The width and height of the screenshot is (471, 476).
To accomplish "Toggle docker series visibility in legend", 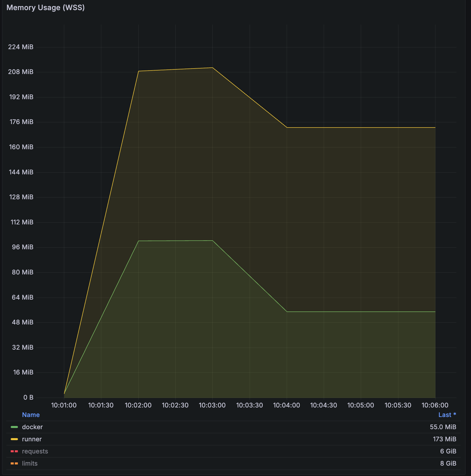I will [32, 427].
